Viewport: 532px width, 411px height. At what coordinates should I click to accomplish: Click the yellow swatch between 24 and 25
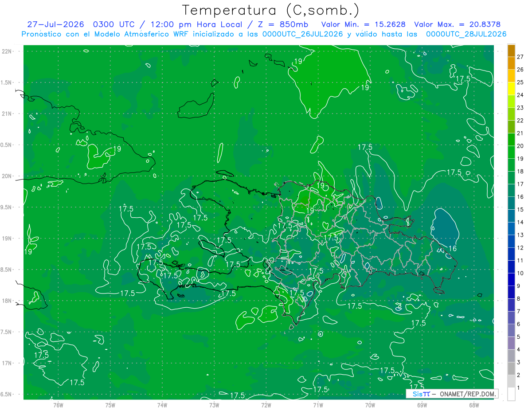(x=511, y=89)
